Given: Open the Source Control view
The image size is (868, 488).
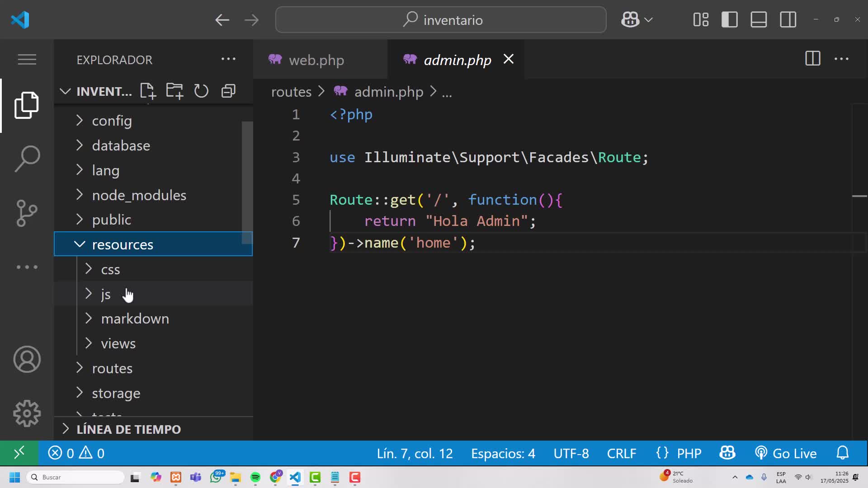Looking at the screenshot, I should pos(27,213).
